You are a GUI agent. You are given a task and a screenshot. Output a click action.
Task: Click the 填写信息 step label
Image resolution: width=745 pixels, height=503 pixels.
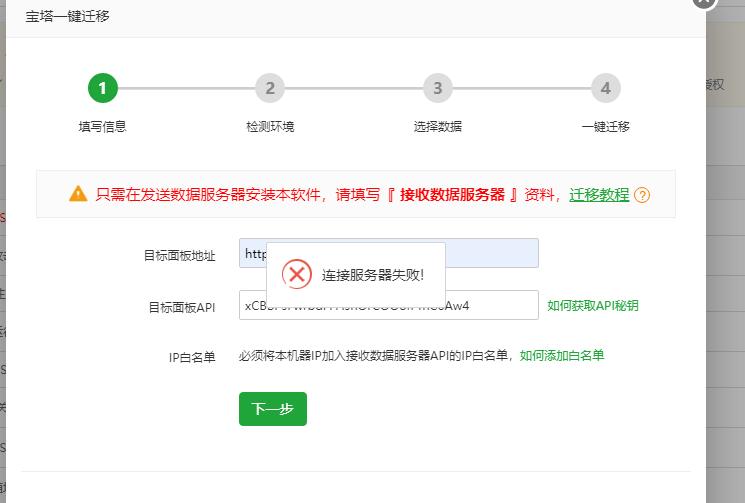tap(103, 126)
